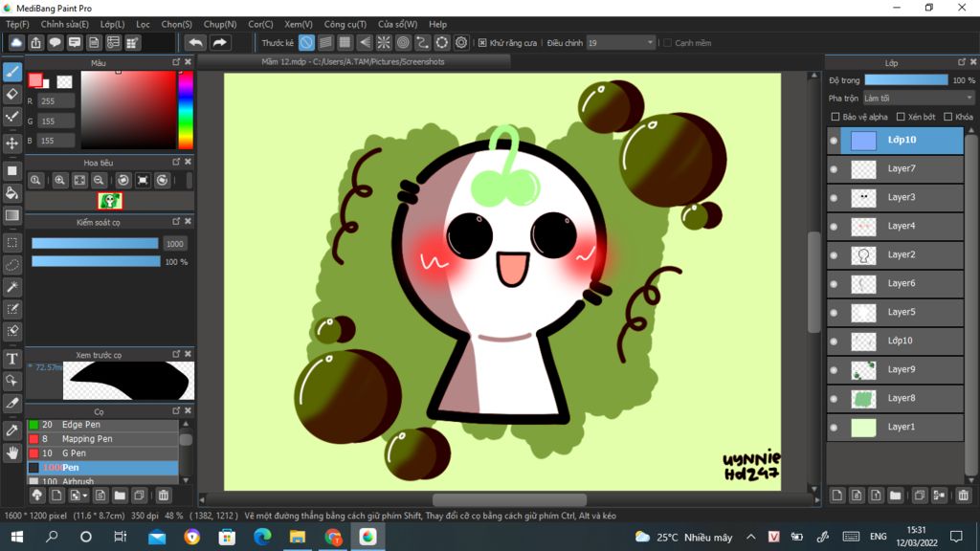Select Layer9 in the layer list
Image resolution: width=980 pixels, height=551 pixels.
(895, 370)
